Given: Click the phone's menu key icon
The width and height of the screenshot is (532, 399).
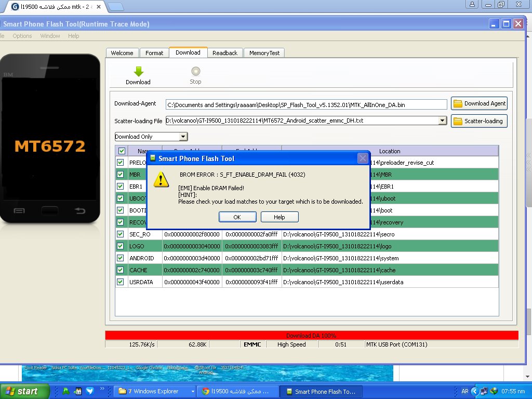Looking at the screenshot, I should (19, 211).
